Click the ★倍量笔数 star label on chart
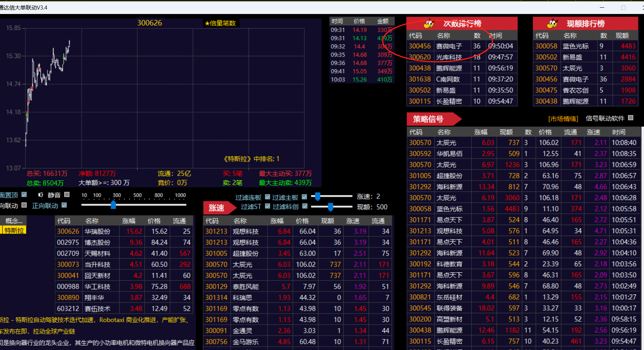 coord(220,23)
